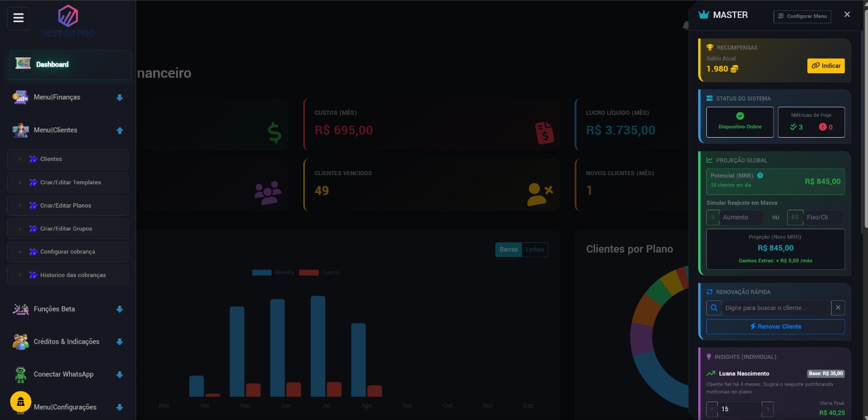868x420 pixels.
Task: Click the tall Jul revenue bar
Action: pyautogui.click(x=318, y=346)
